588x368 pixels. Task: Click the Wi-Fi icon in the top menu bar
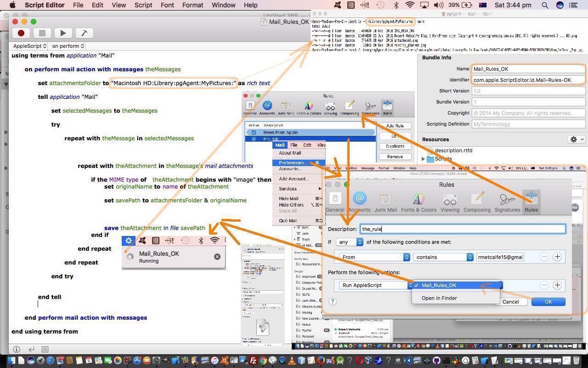click(410, 5)
